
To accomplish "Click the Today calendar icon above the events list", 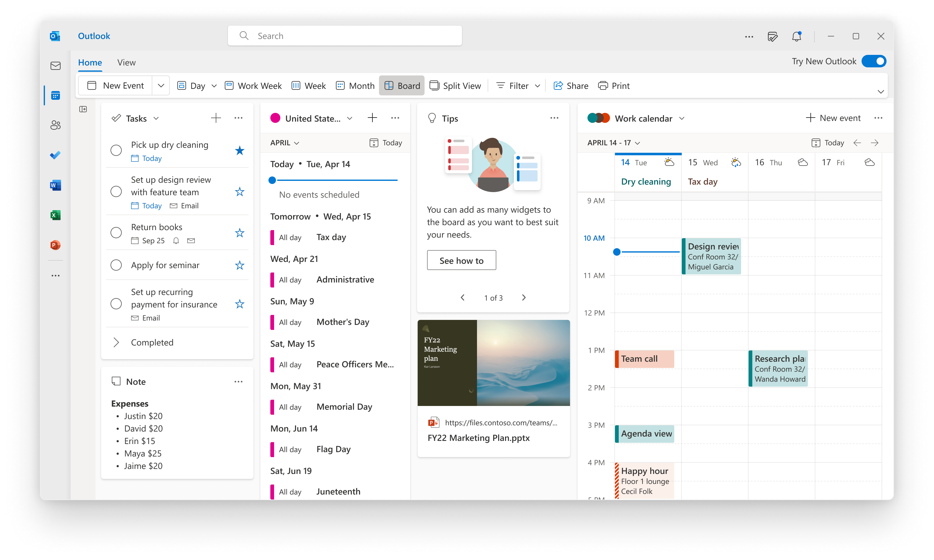I will click(386, 142).
